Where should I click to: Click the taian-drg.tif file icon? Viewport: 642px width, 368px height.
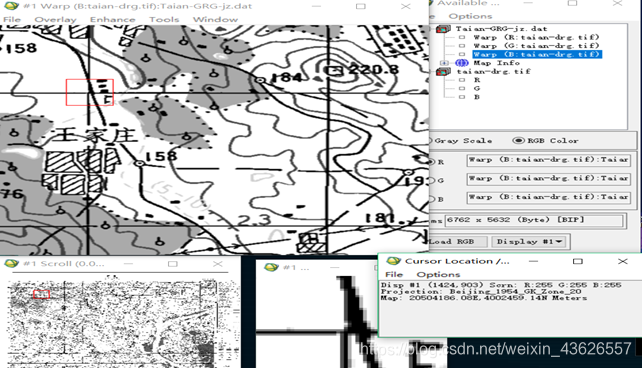(443, 71)
